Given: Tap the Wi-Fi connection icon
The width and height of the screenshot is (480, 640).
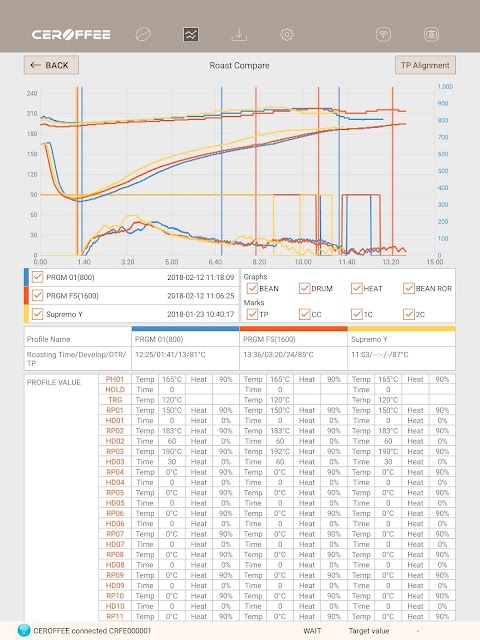Looking at the screenshot, I should pos(383,34).
